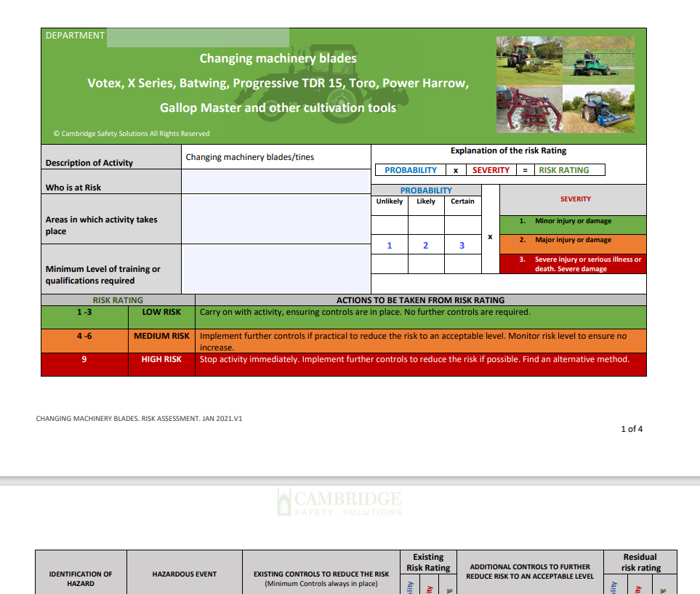Focus the 'Areas in which activity takes place' field
The width and height of the screenshot is (700, 594).
pos(275,219)
